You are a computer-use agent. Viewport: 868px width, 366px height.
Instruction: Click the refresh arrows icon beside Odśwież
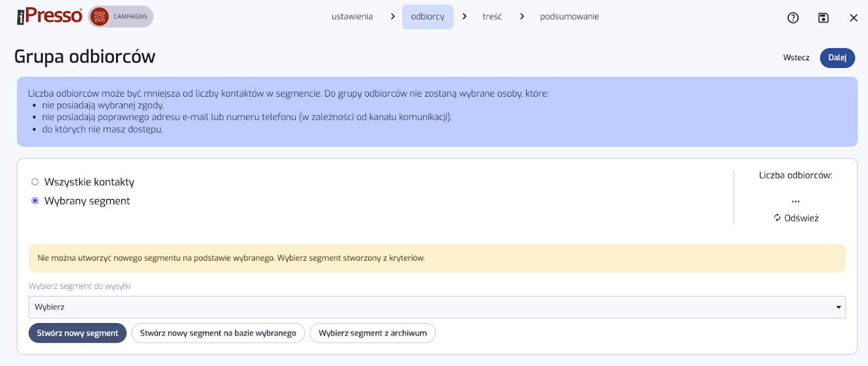point(777,218)
